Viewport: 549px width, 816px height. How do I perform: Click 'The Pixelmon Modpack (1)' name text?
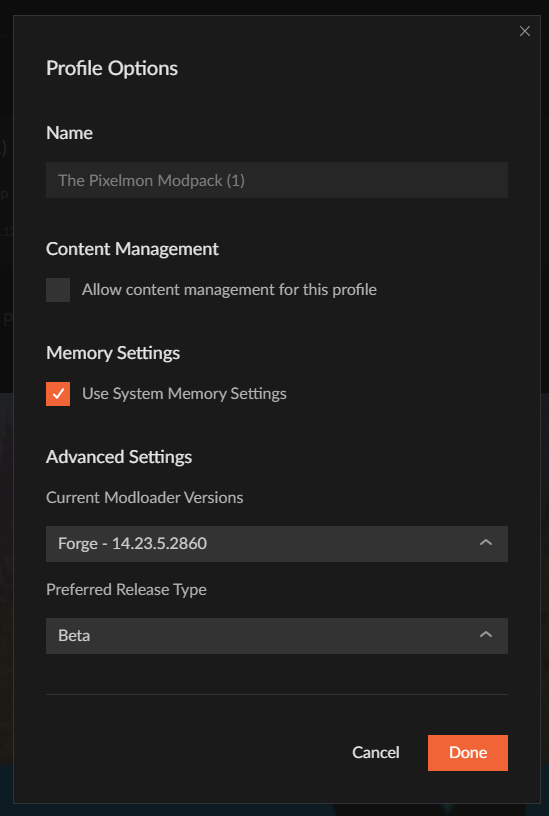[x=151, y=181]
